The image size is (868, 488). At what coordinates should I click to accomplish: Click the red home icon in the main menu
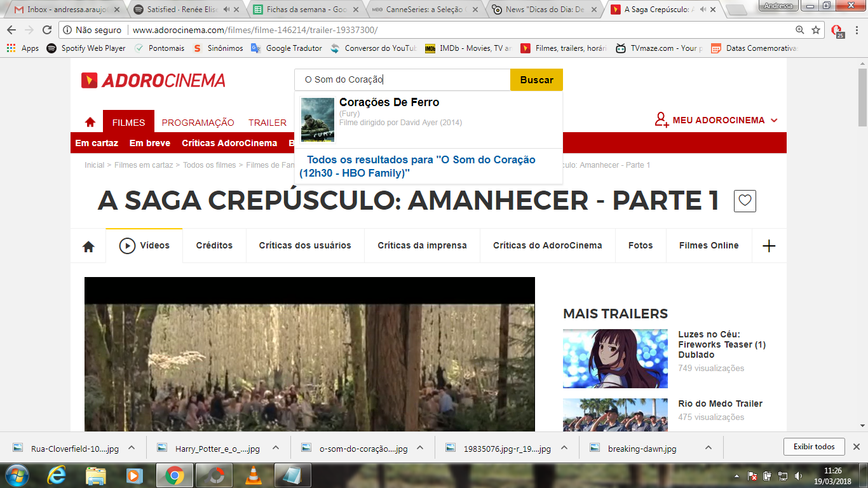pyautogui.click(x=90, y=122)
